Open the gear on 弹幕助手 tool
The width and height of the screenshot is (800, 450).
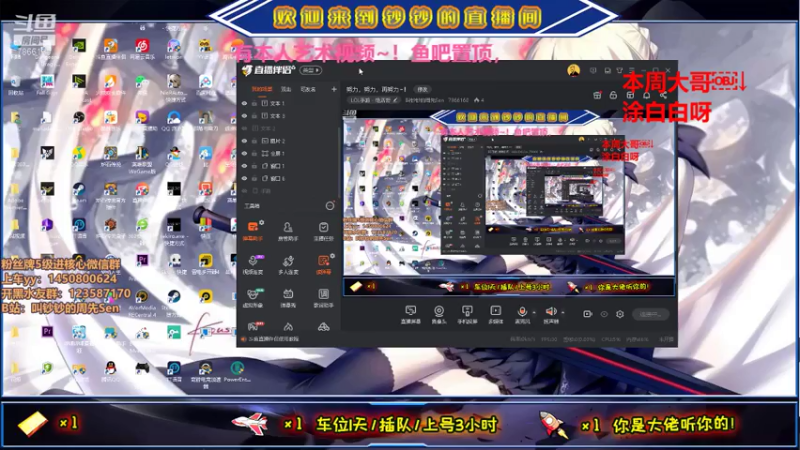(x=262, y=222)
